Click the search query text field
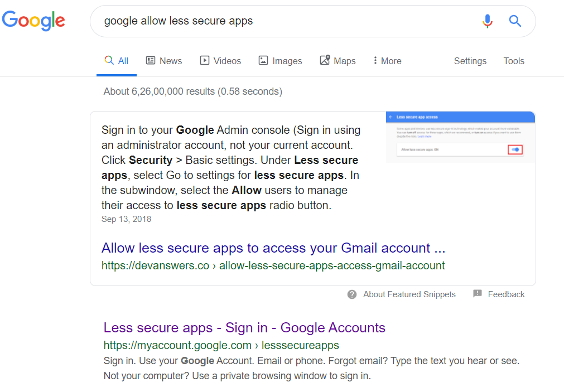The image size is (564, 392). point(279,21)
